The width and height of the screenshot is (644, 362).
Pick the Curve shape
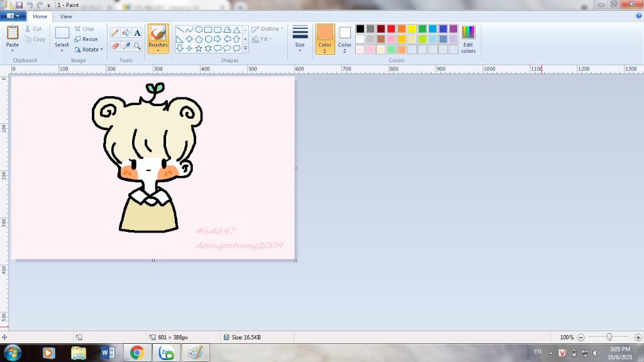click(x=189, y=30)
